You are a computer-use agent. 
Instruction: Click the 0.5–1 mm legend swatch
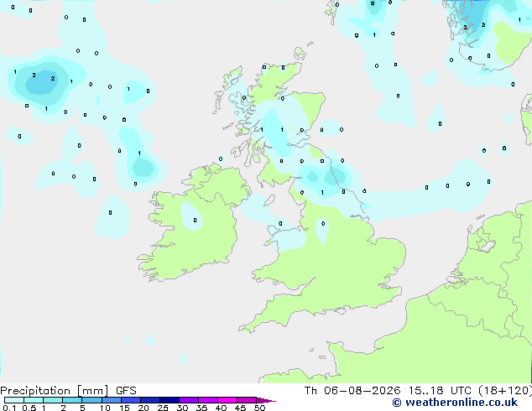point(34,400)
